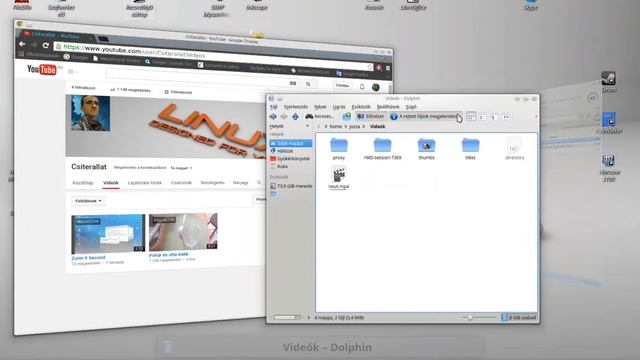Open Dolphin's Keresés binoculars search tool
This screenshot has height=360, width=640.
[x=320, y=117]
